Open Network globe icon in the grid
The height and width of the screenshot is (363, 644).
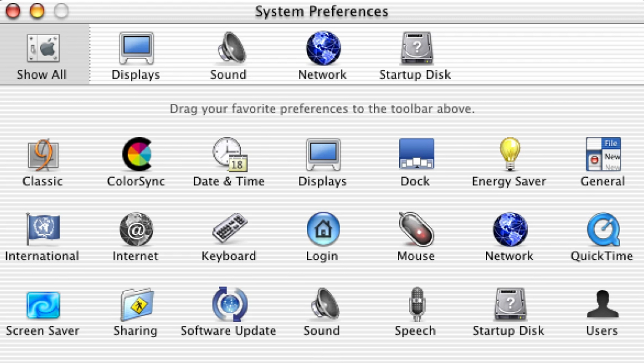510,229
